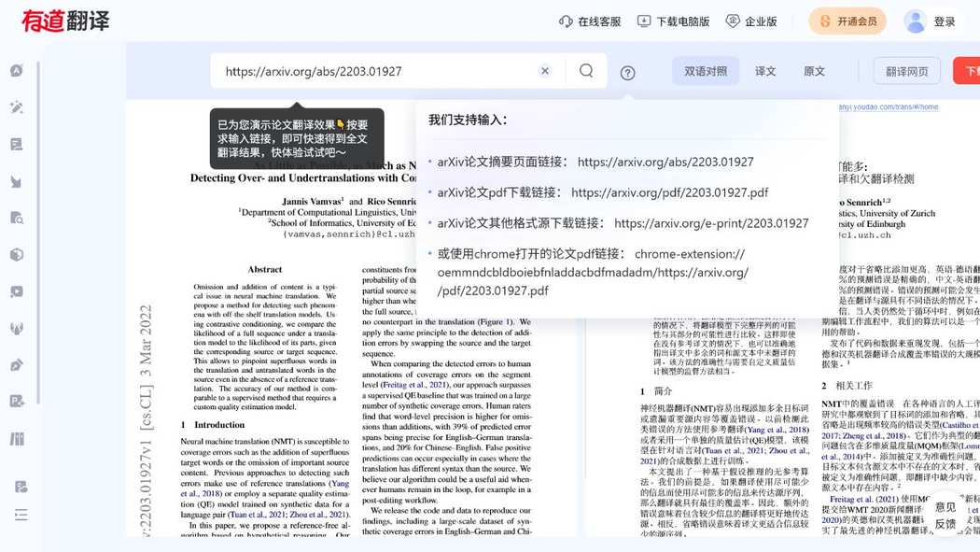This screenshot has width=980, height=552.
Task: Open the document search icon in sidebar
Action: 17,219
